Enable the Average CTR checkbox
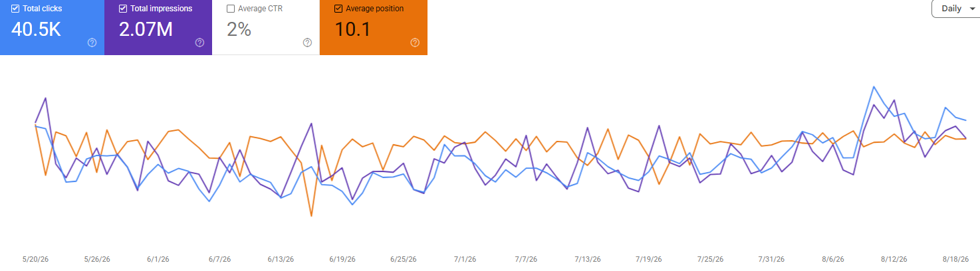The width and height of the screenshot is (980, 271). 230,9
